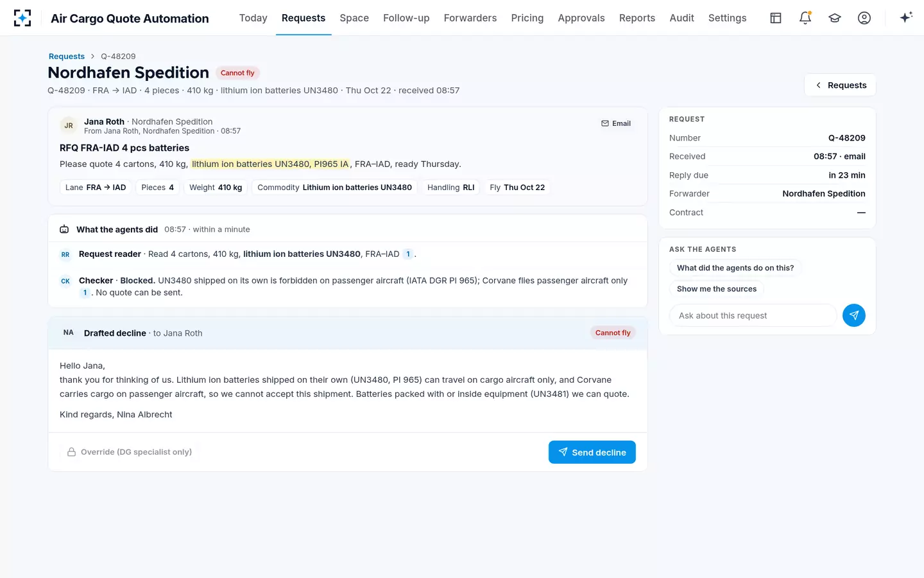The width and height of the screenshot is (924, 578).
Task: Open citation 1 in the Checker line
Action: pyautogui.click(x=85, y=293)
